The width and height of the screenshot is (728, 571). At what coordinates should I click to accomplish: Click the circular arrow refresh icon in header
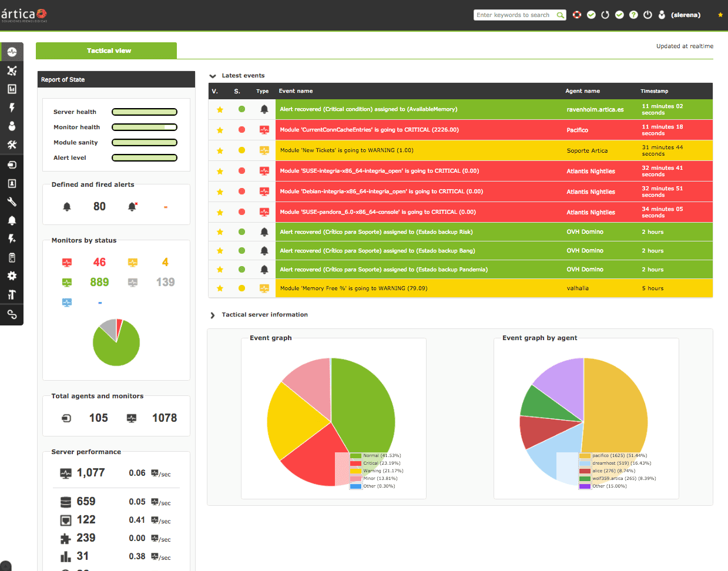605,15
